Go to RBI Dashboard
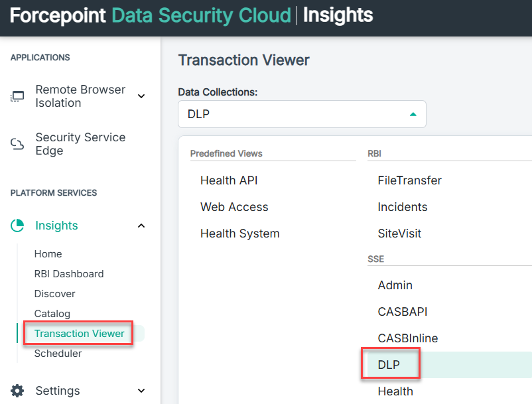 69,274
